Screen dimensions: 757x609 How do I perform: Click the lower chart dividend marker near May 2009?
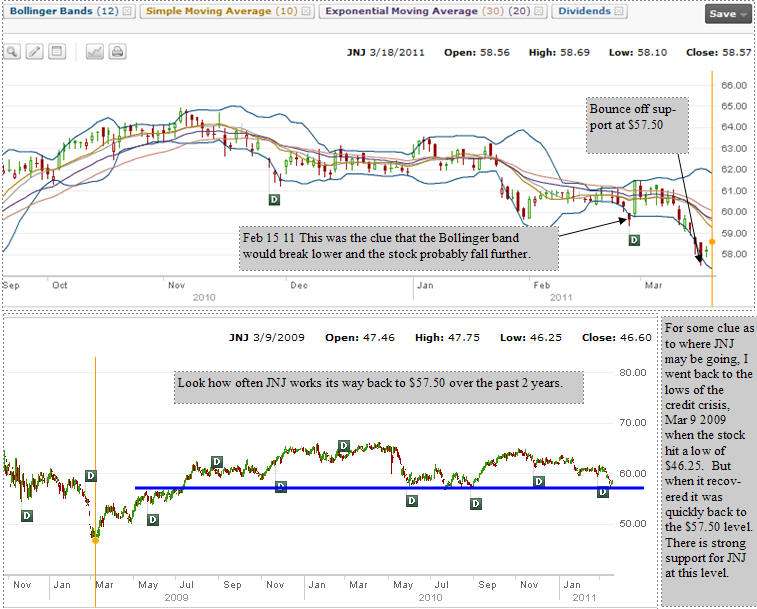click(153, 520)
